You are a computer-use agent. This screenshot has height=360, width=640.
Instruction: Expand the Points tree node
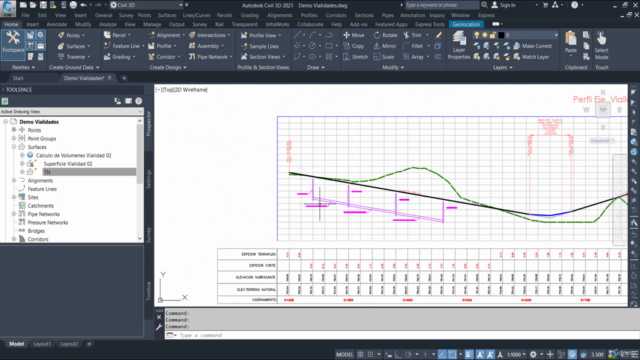tap(14, 130)
